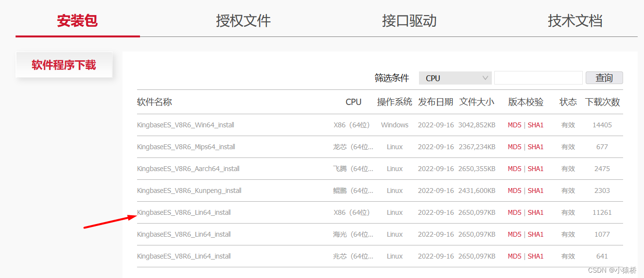Open MD5 checksum for Aarch64 row
This screenshot has height=278, width=644.
[x=514, y=169]
